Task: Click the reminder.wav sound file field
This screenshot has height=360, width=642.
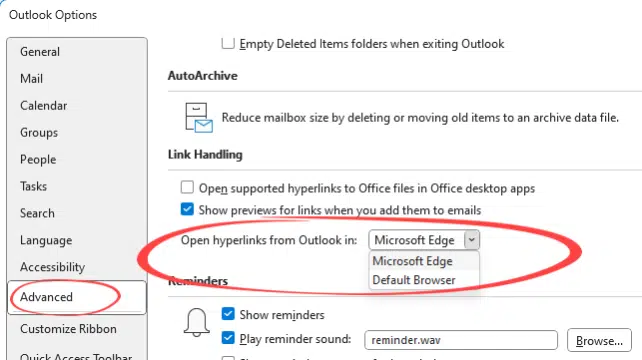Action: (461, 340)
